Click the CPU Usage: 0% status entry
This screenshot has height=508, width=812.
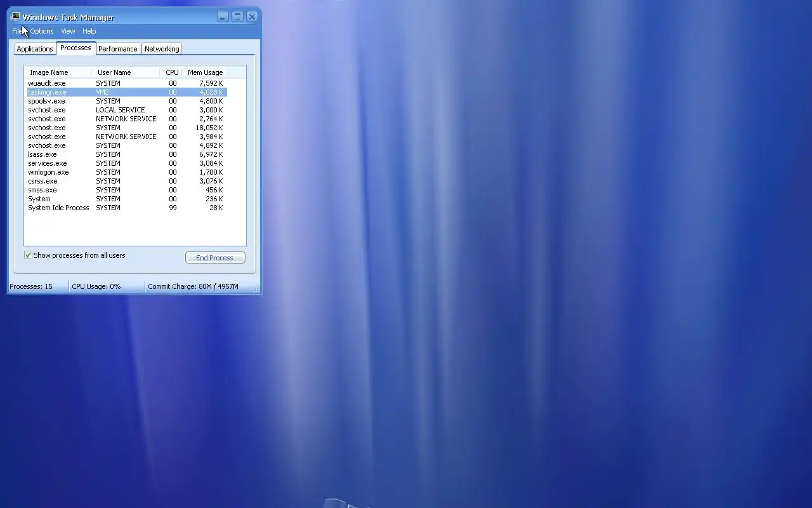(107, 286)
